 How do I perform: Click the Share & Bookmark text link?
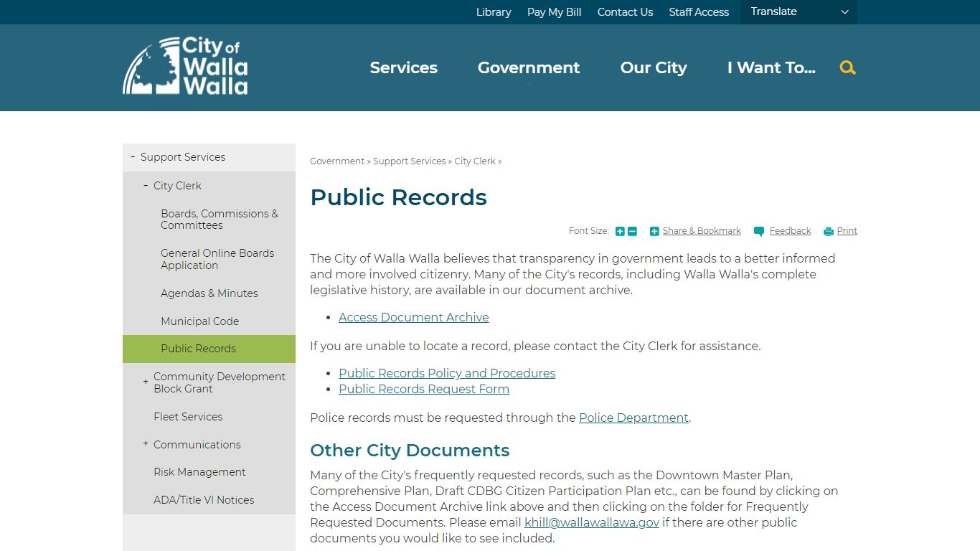(x=702, y=231)
